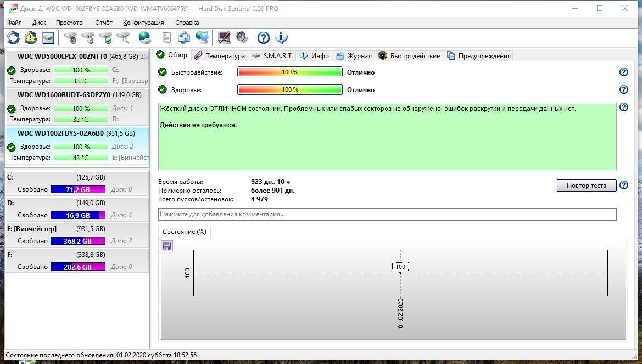Screen dimensions: 642x364
Task: Click the disk with green check toolbar icon
Action: click(105, 38)
